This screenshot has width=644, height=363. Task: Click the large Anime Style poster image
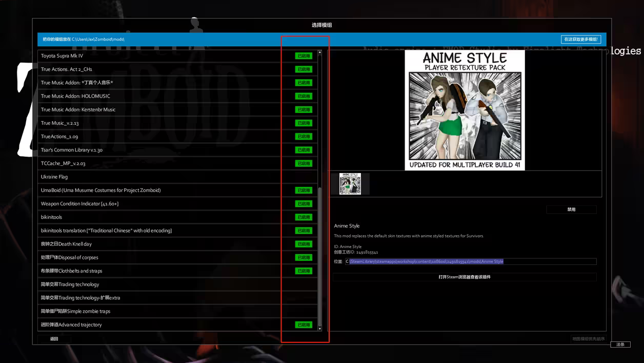click(x=465, y=110)
